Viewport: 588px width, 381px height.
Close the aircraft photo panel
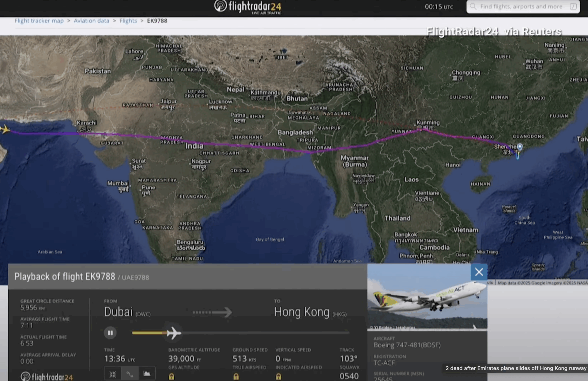[x=479, y=272]
